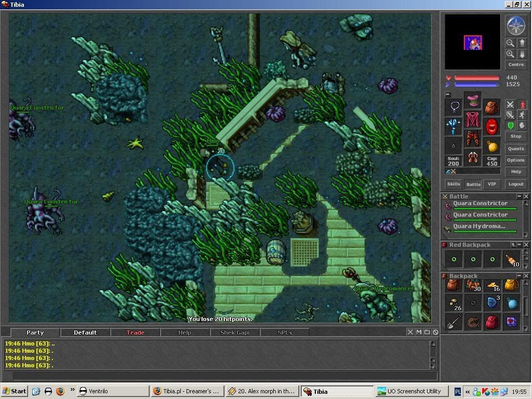The width and height of the screenshot is (532, 399).
Task: Toggle chase opponent mode
Action: pyautogui.click(x=522, y=115)
